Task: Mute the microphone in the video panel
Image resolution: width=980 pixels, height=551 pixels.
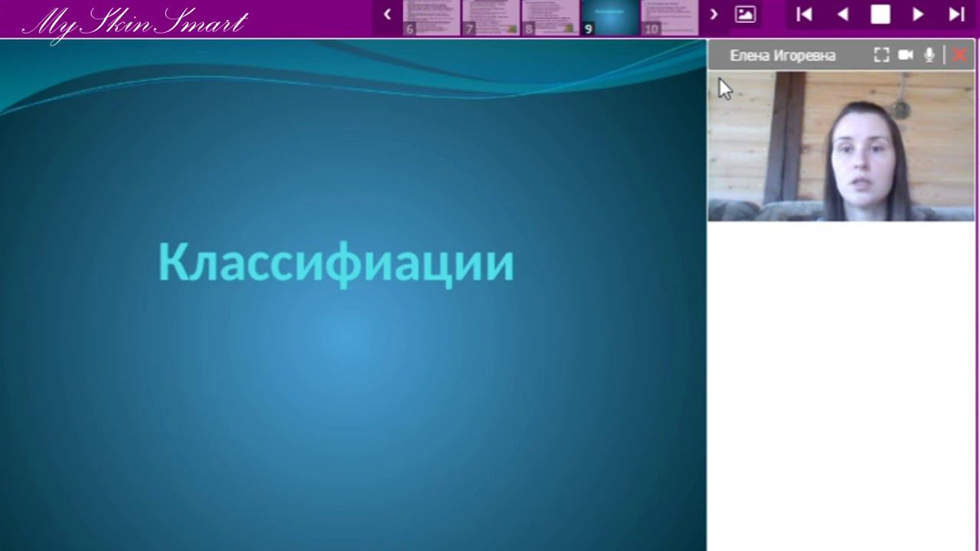Action: point(929,55)
